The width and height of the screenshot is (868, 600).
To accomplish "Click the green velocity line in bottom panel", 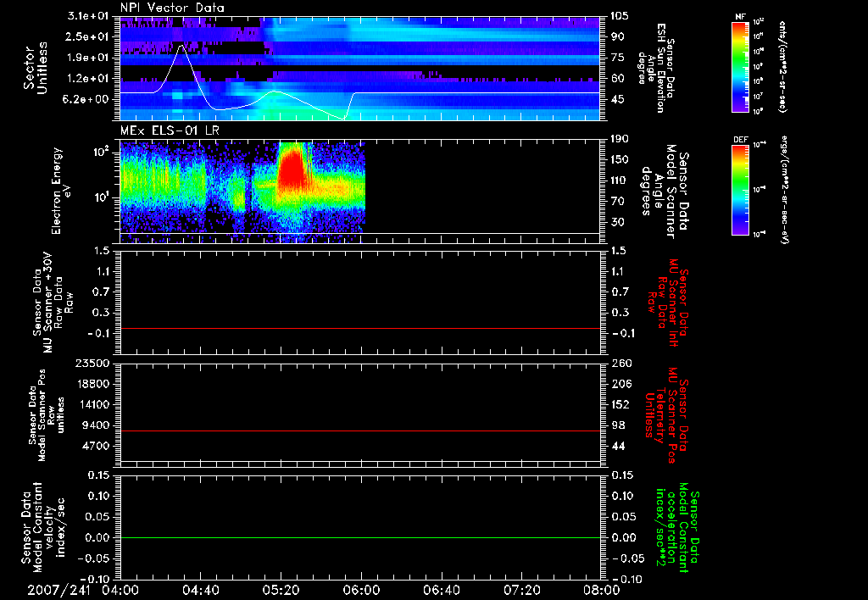I will [x=360, y=537].
